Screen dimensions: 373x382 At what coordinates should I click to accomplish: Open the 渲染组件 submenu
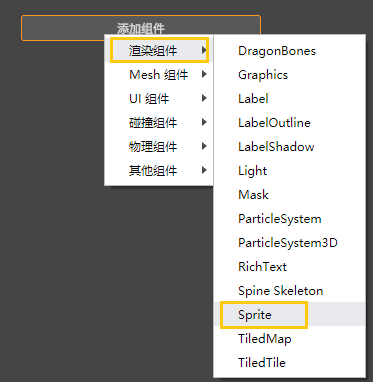coord(159,50)
